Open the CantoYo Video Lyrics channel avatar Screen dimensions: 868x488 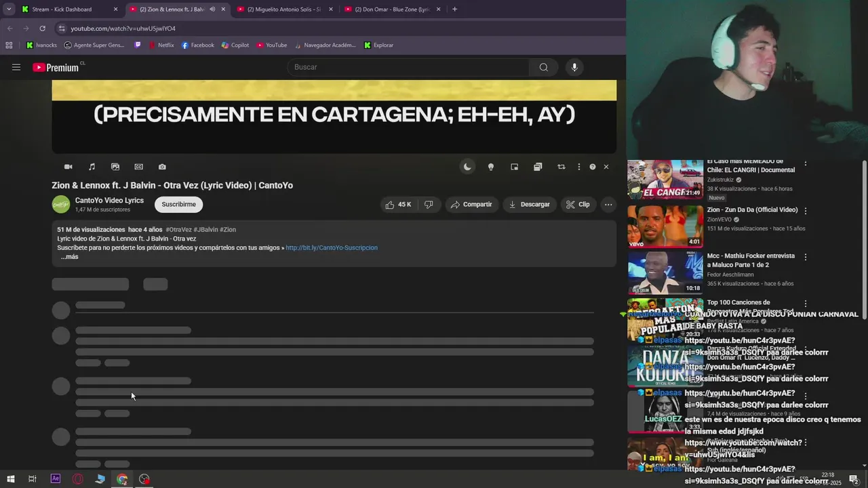(61, 204)
